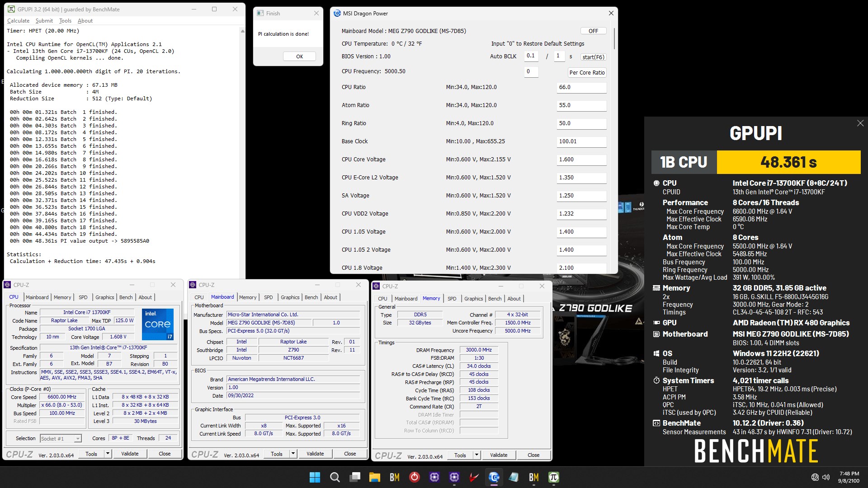Click OK in the Finish dialog

coord(299,56)
